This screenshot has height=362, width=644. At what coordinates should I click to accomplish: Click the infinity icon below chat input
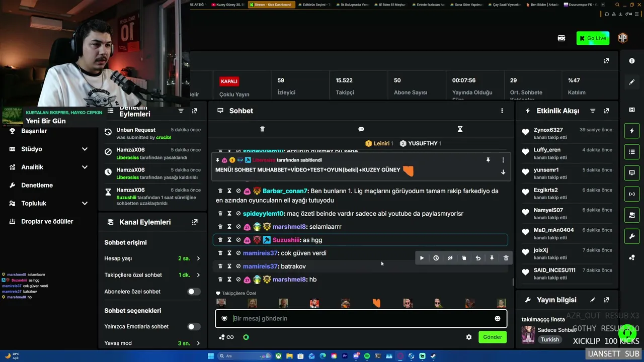pyautogui.click(x=230, y=337)
